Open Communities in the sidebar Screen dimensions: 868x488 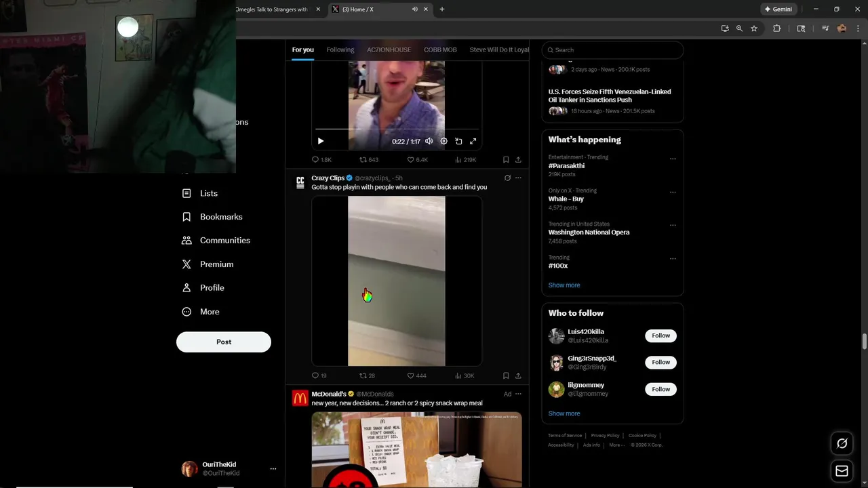tap(216, 241)
